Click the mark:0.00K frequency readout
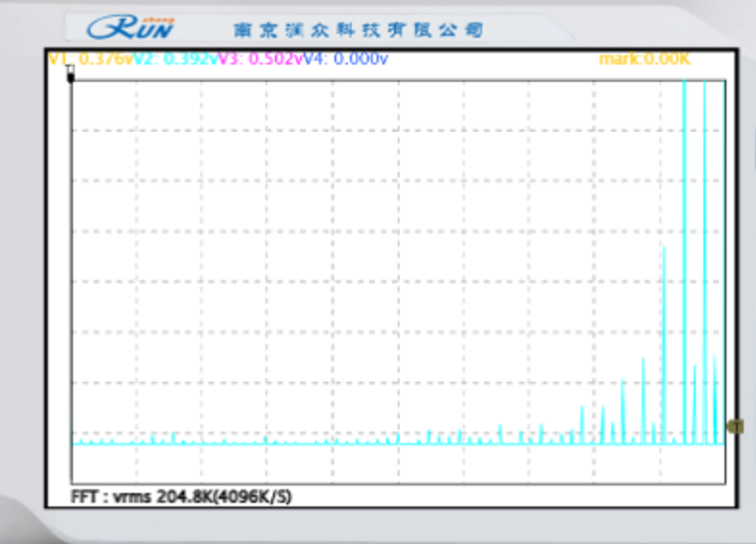Viewport: 756px width, 544px height. [x=645, y=59]
